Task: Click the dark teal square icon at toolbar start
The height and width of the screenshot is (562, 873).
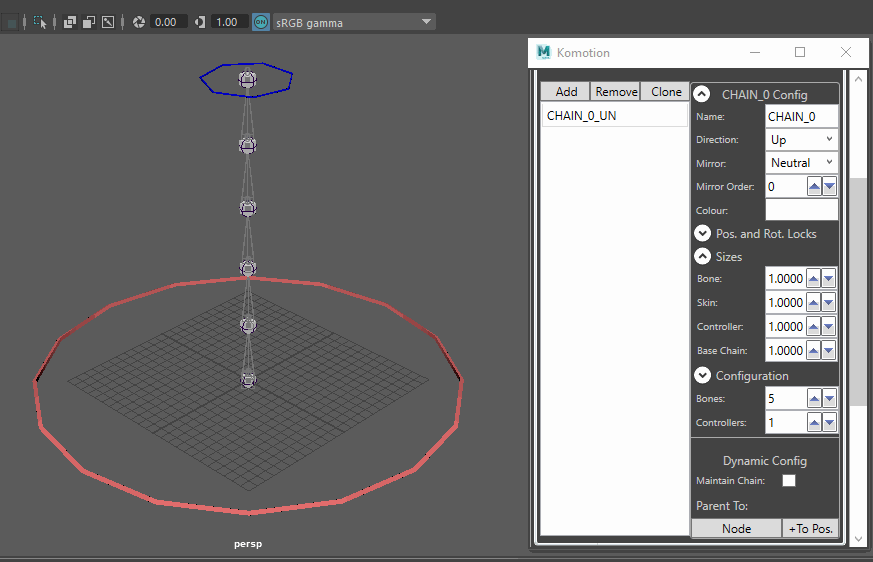Action: coord(10,23)
